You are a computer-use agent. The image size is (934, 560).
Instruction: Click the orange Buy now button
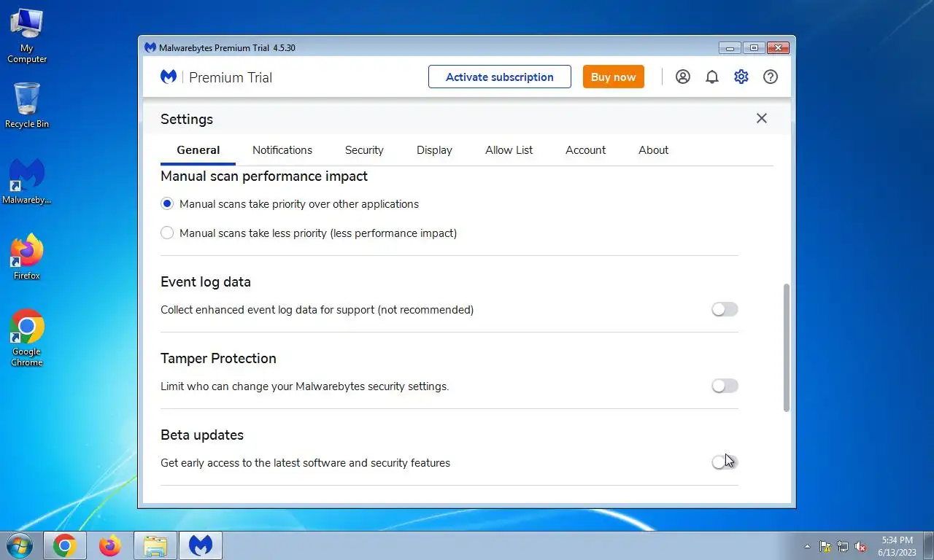[613, 77]
